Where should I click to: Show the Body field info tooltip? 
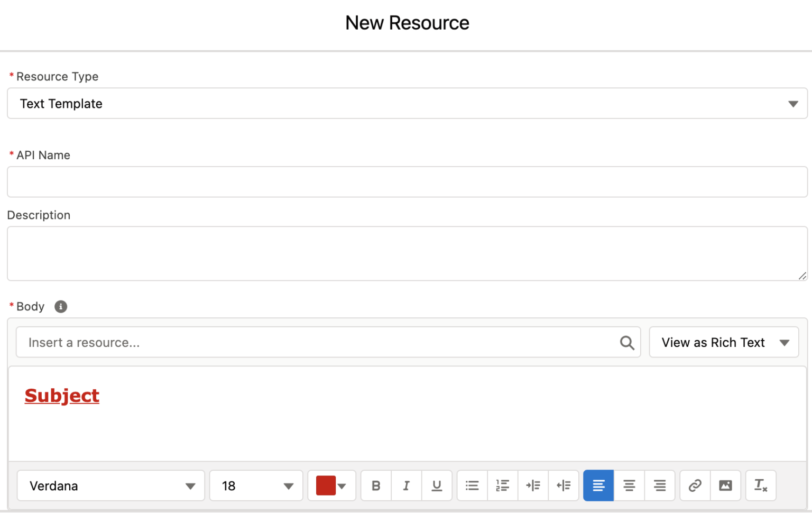click(60, 306)
